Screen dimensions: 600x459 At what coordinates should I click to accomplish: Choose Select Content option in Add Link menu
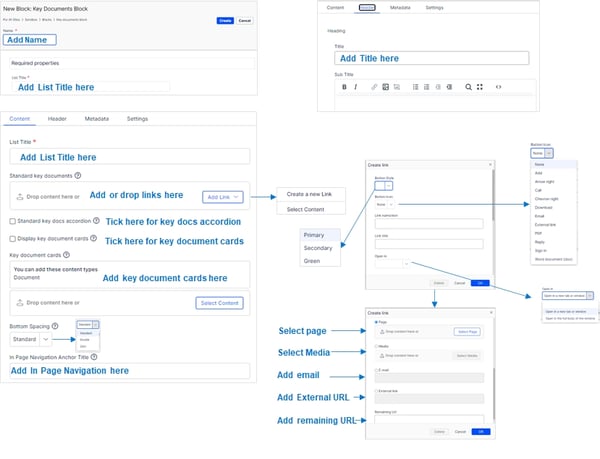pyautogui.click(x=305, y=209)
